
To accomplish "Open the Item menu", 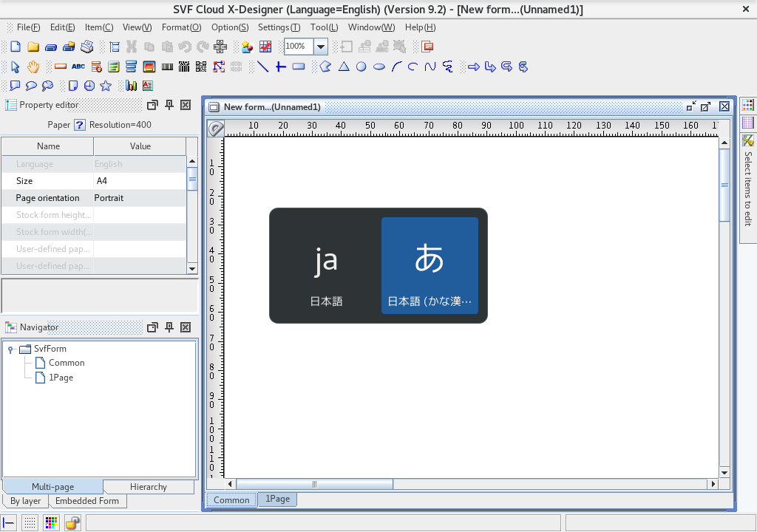I will (x=99, y=27).
